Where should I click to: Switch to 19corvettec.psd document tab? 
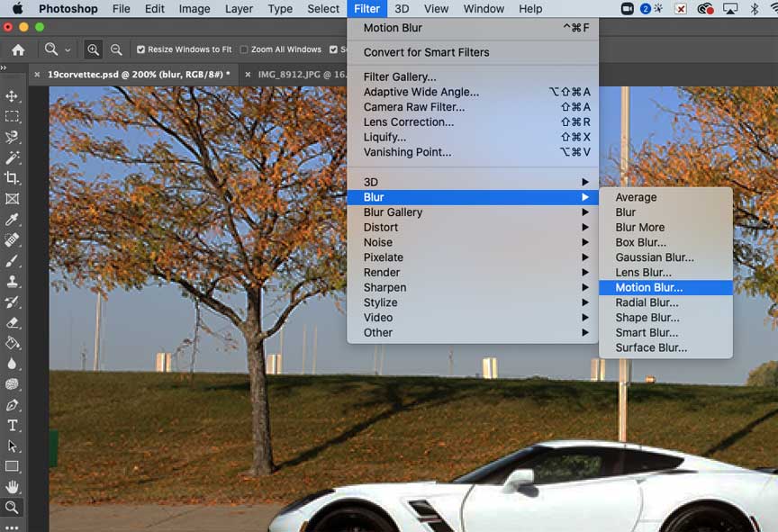click(139, 75)
